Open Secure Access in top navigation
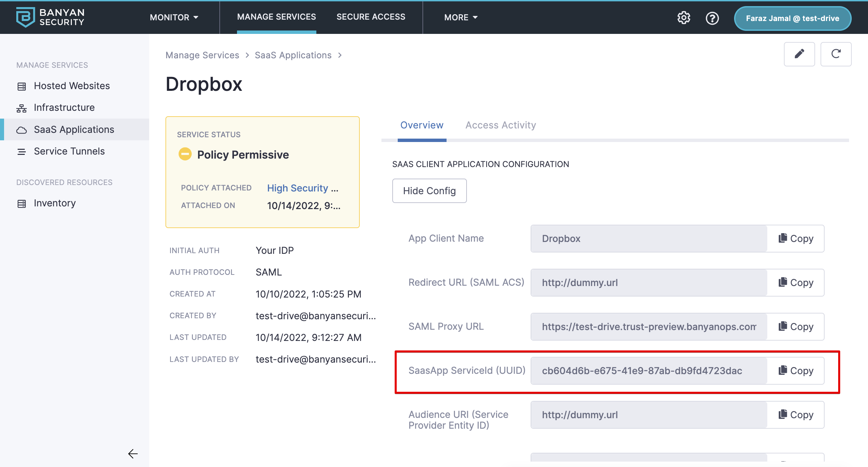Image resolution: width=868 pixels, height=467 pixels. tap(371, 17)
